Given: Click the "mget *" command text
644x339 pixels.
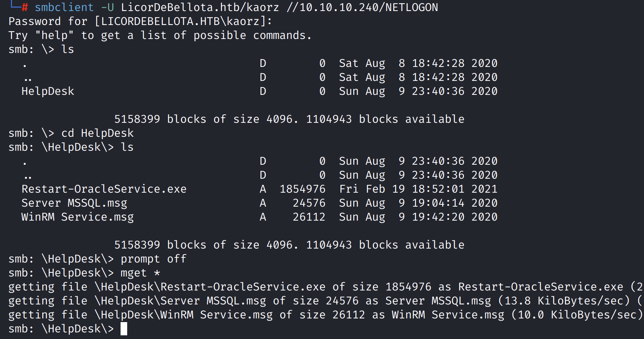Looking at the screenshot, I should click(x=140, y=273).
